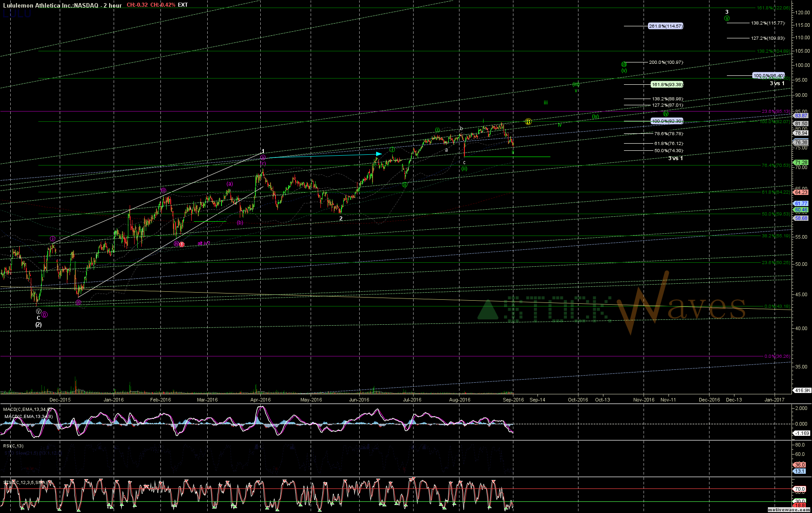
Task: Click the magenta 'alt iv?' wave annotation
Action: [x=204, y=244]
